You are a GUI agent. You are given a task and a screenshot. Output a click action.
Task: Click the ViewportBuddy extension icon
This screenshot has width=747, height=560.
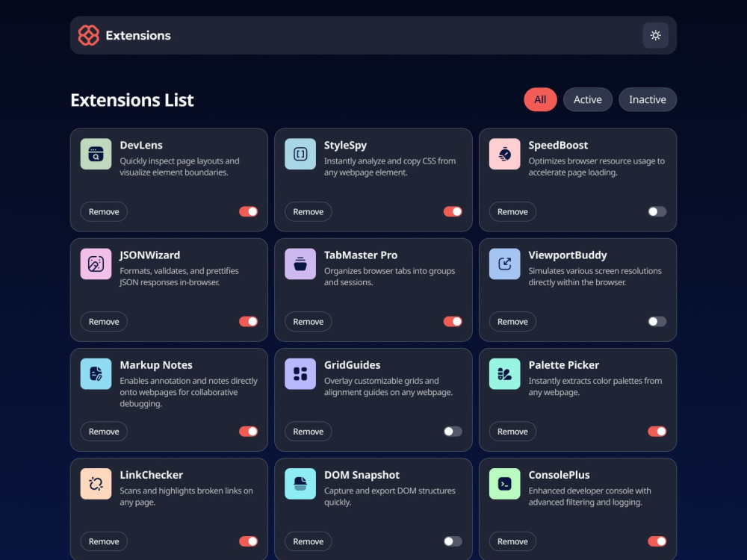(504, 264)
